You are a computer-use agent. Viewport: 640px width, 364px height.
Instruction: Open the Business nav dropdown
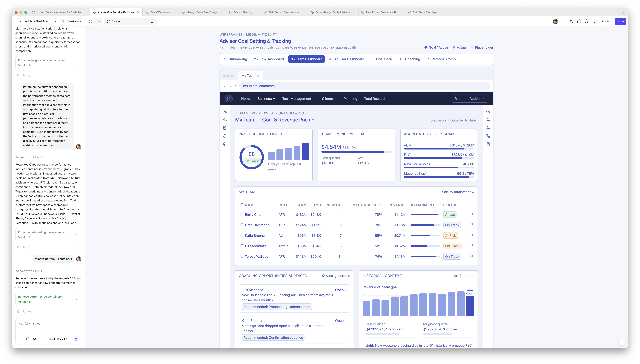coord(266,98)
